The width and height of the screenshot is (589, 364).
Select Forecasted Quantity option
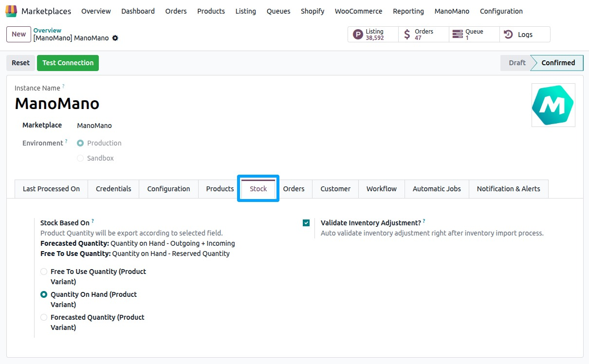coord(44,317)
